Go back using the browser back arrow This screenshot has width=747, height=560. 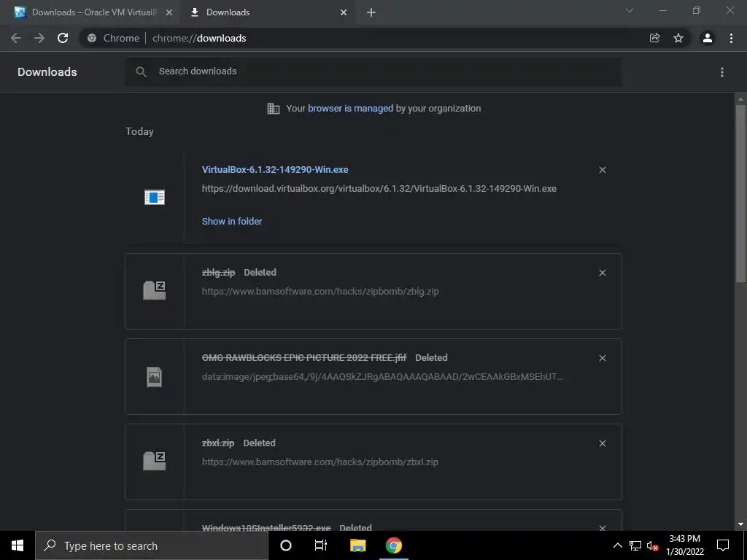click(x=16, y=38)
